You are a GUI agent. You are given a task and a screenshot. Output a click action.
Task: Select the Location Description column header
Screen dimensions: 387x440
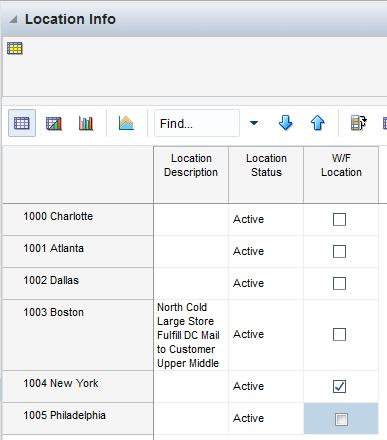coord(191,175)
